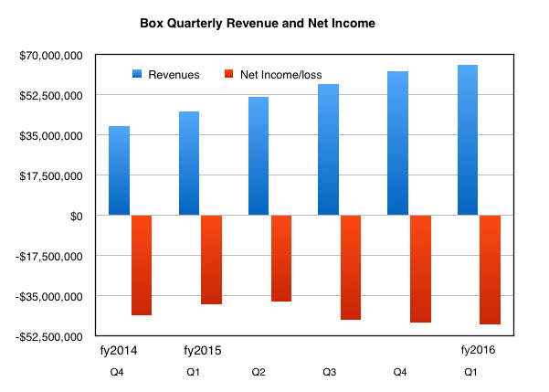Select the fy2015 Q1 red net loss bar
Screen dimensions: 549x392
[x=212, y=260]
